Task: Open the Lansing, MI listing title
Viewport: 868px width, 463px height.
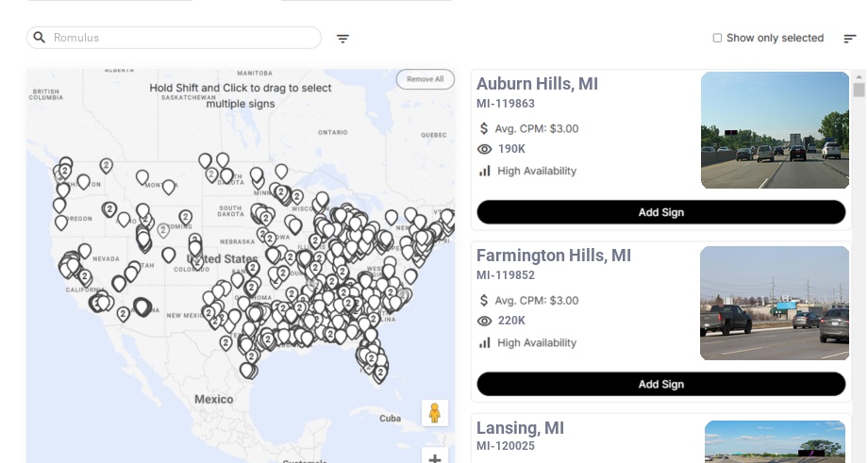Action: [x=520, y=428]
